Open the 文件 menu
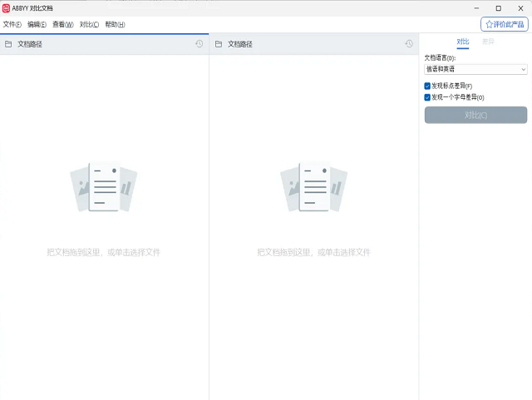This screenshot has height=400, width=532. pos(12,24)
